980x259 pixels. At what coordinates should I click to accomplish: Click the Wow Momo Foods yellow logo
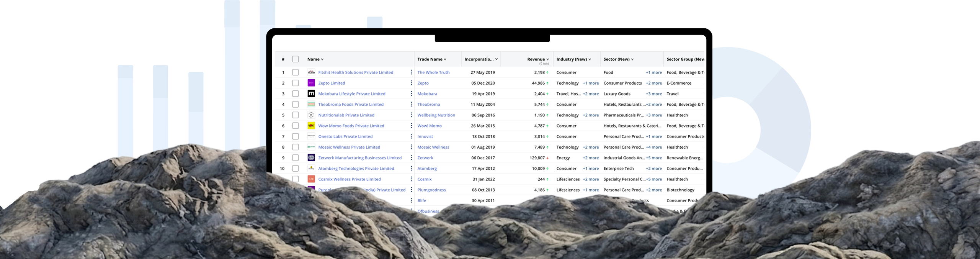[x=311, y=126]
